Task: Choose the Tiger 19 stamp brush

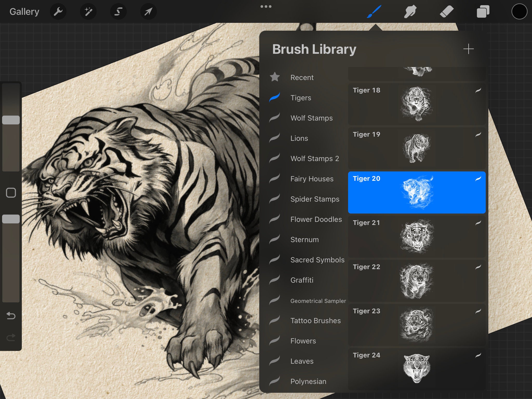Action: 417,148
